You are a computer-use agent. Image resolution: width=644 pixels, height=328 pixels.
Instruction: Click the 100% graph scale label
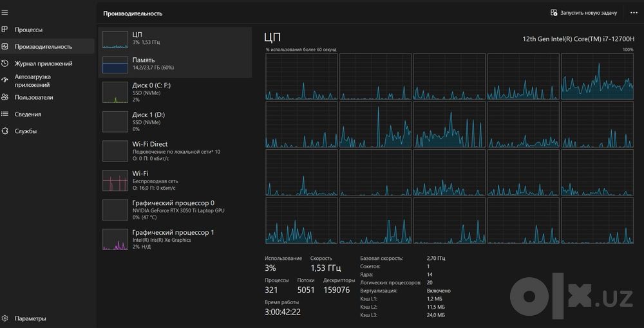pos(628,50)
